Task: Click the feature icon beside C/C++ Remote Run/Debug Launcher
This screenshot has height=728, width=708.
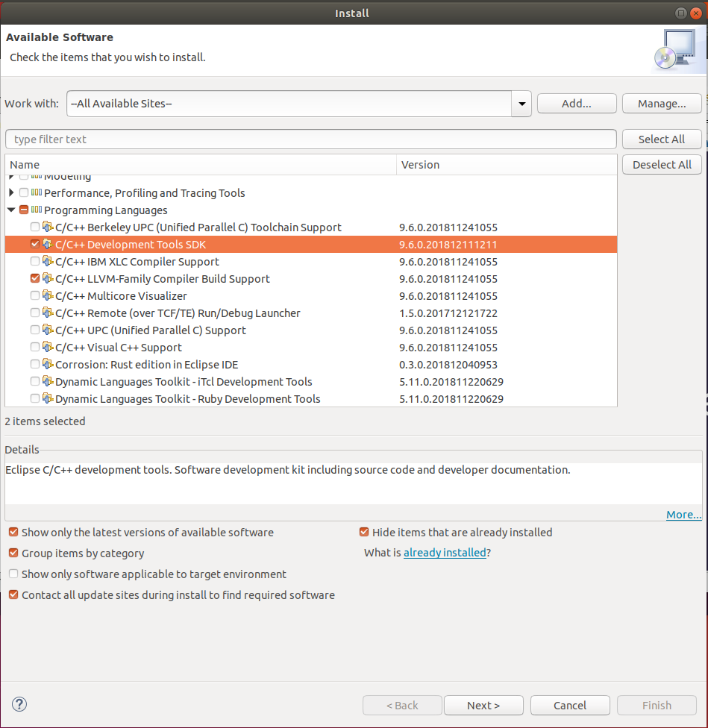Action: tap(47, 313)
